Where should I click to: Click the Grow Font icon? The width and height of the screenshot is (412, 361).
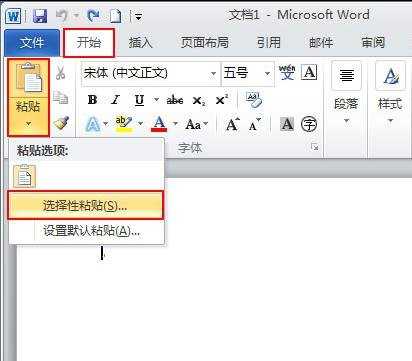[232, 125]
